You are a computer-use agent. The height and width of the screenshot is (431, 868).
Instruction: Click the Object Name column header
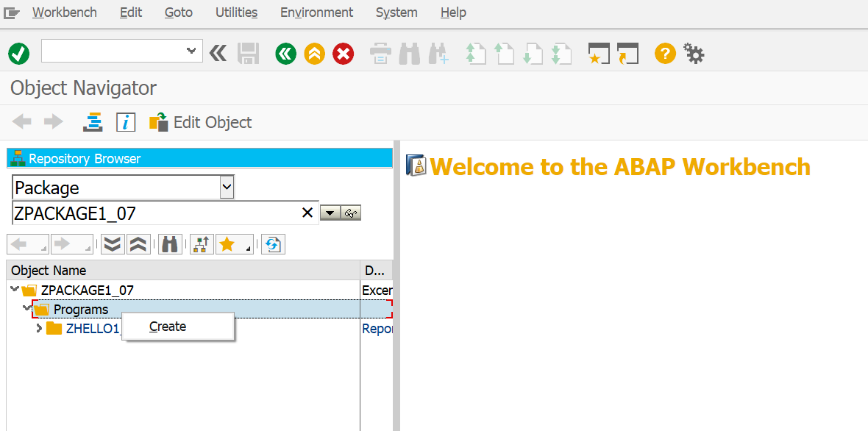pos(183,271)
